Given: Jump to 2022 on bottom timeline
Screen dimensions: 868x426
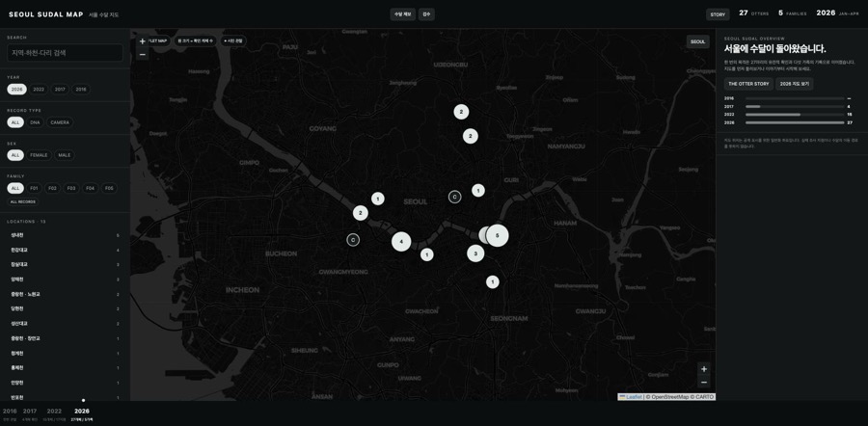Looking at the screenshot, I should coord(54,413).
